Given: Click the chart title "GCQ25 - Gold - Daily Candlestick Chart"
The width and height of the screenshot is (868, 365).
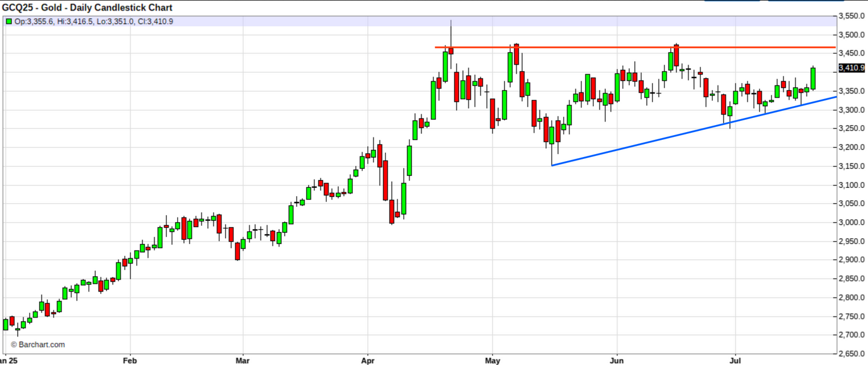Looking at the screenshot, I should click(88, 8).
